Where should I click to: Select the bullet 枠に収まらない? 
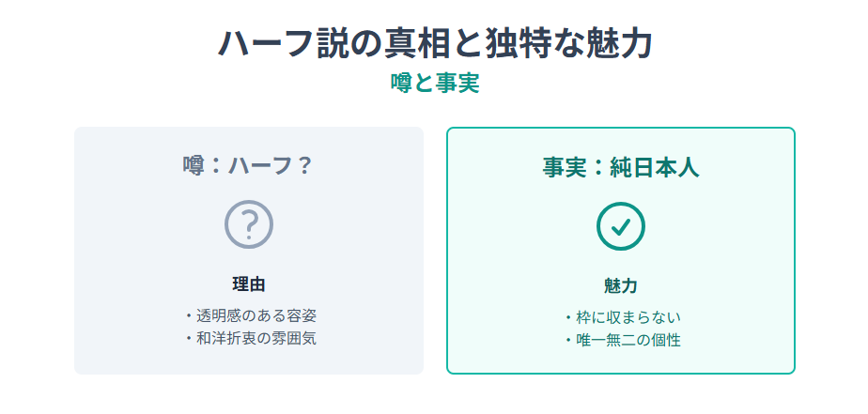tap(622, 317)
